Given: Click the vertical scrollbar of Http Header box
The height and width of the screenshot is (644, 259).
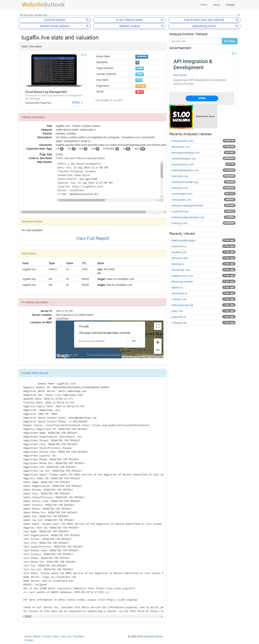Looking at the screenshot, I should click(162, 171).
